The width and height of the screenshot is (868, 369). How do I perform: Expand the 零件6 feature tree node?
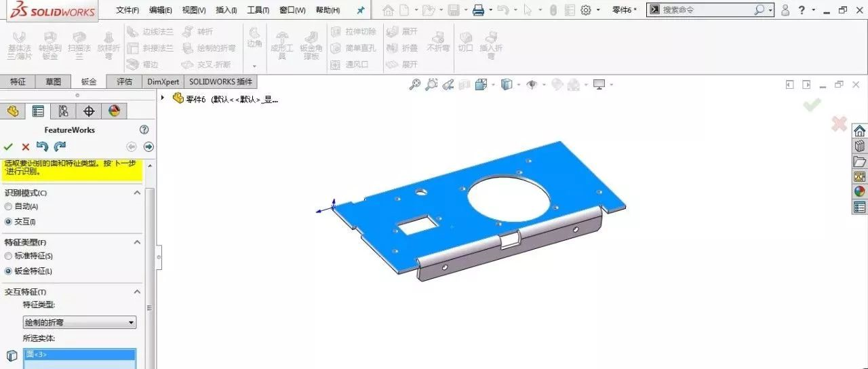tap(163, 98)
